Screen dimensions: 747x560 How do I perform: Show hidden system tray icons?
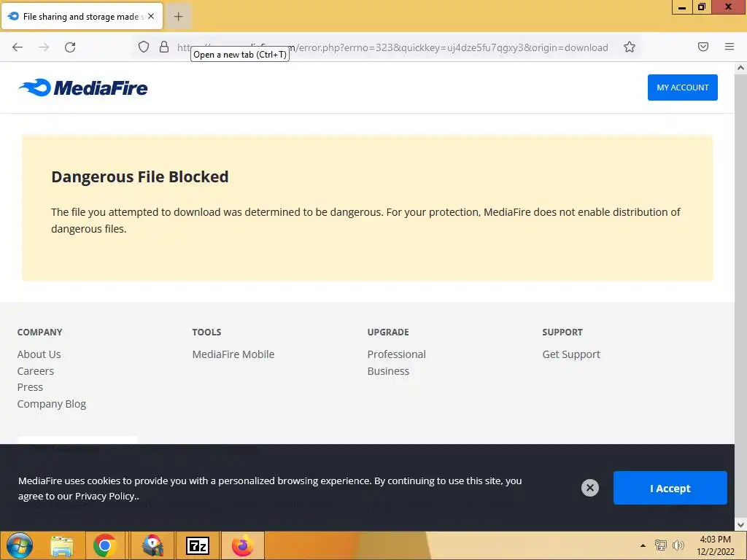[x=643, y=545]
